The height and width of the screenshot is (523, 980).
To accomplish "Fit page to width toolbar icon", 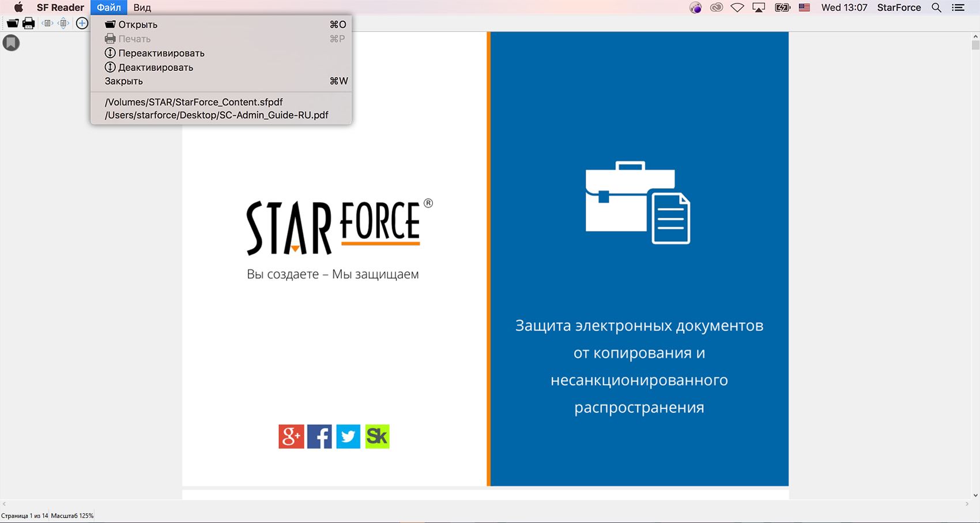I will point(47,24).
